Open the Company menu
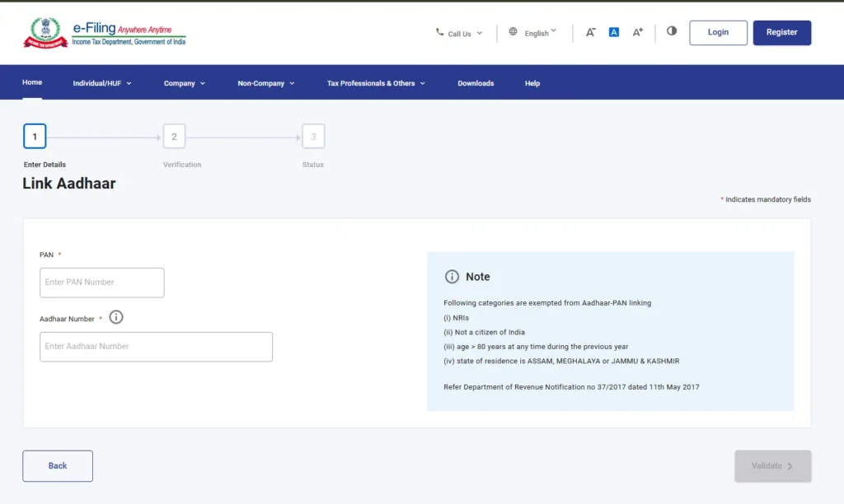Screen dimensions: 844x504 (184, 83)
